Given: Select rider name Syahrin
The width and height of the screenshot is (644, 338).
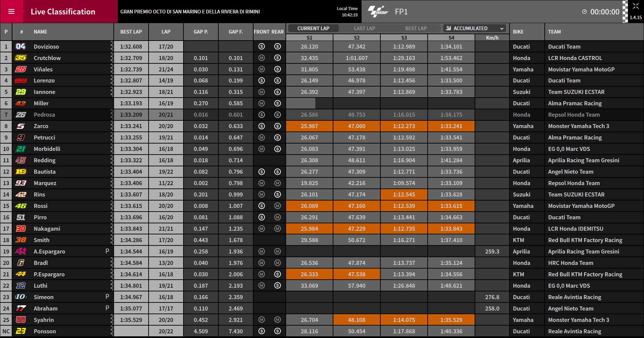Looking at the screenshot, I should click(44, 320).
